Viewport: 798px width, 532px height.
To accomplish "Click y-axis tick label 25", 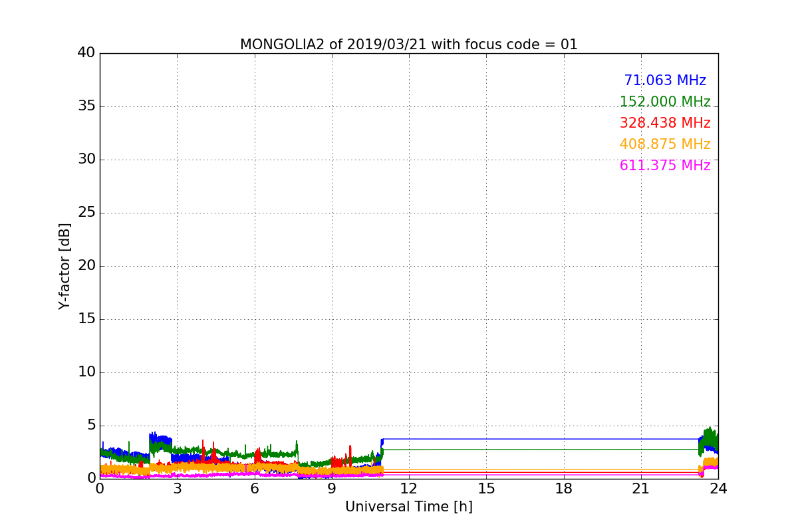I will tap(86, 213).
